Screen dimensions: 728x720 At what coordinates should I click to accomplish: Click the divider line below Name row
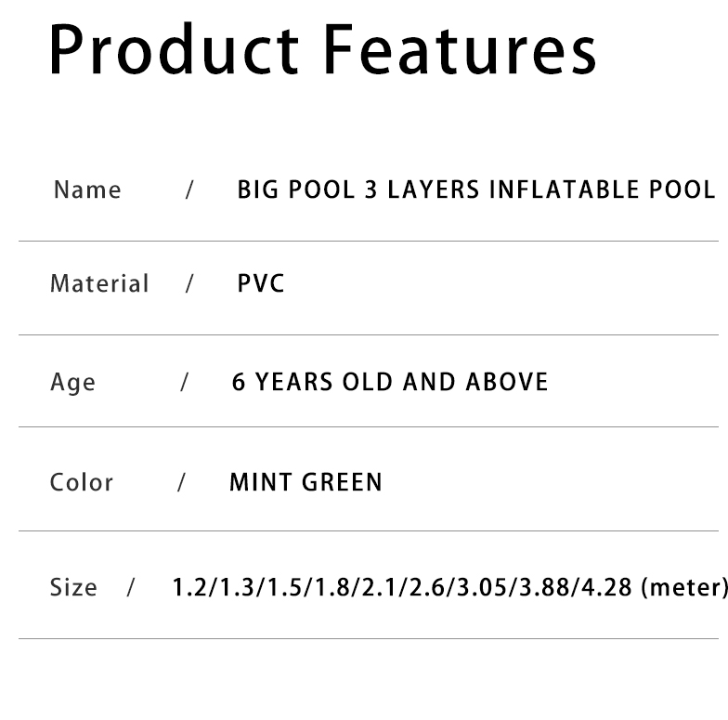pyautogui.click(x=369, y=242)
